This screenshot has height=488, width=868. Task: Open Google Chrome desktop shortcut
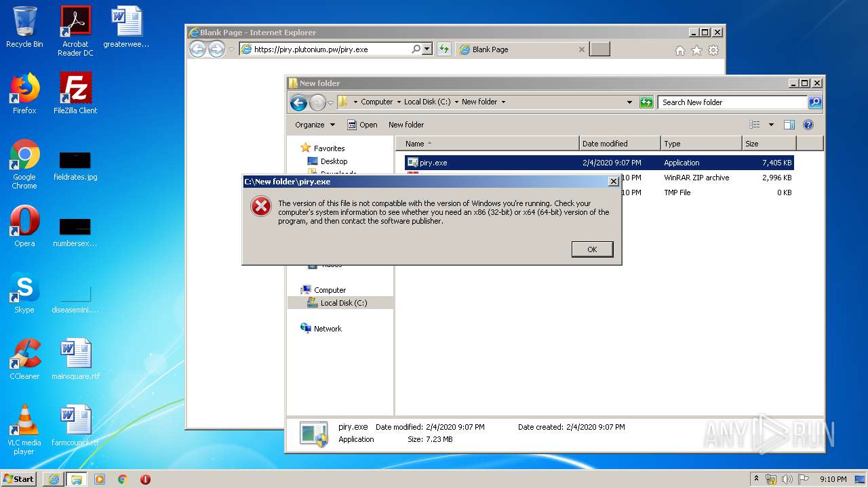[x=24, y=164]
